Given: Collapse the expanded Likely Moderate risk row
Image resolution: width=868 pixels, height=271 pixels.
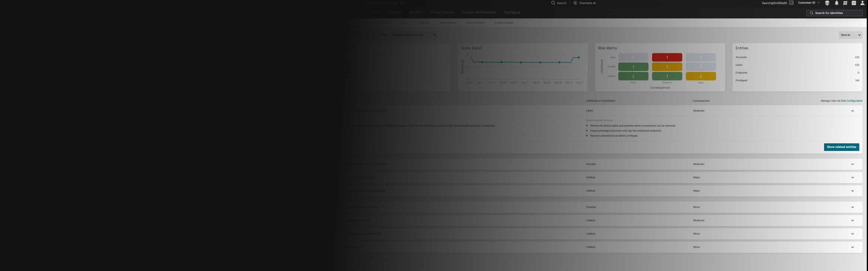Looking at the screenshot, I should pyautogui.click(x=852, y=111).
